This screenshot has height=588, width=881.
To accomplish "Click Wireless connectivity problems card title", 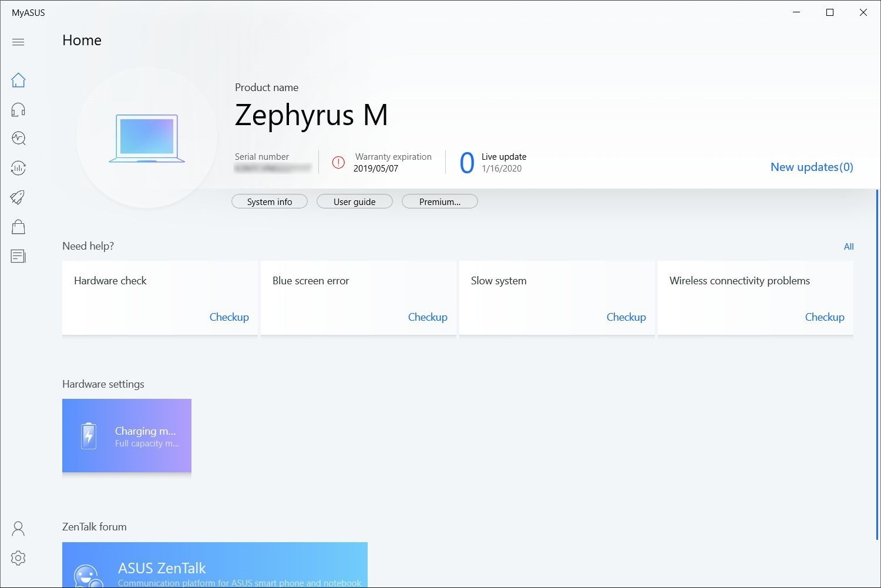I will pyautogui.click(x=739, y=281).
